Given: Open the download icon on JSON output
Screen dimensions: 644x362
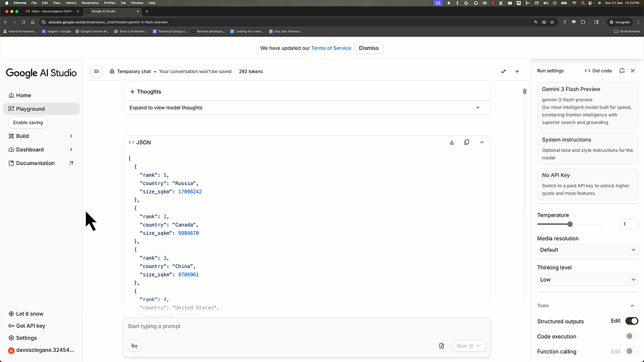Looking at the screenshot, I should click(x=451, y=142).
